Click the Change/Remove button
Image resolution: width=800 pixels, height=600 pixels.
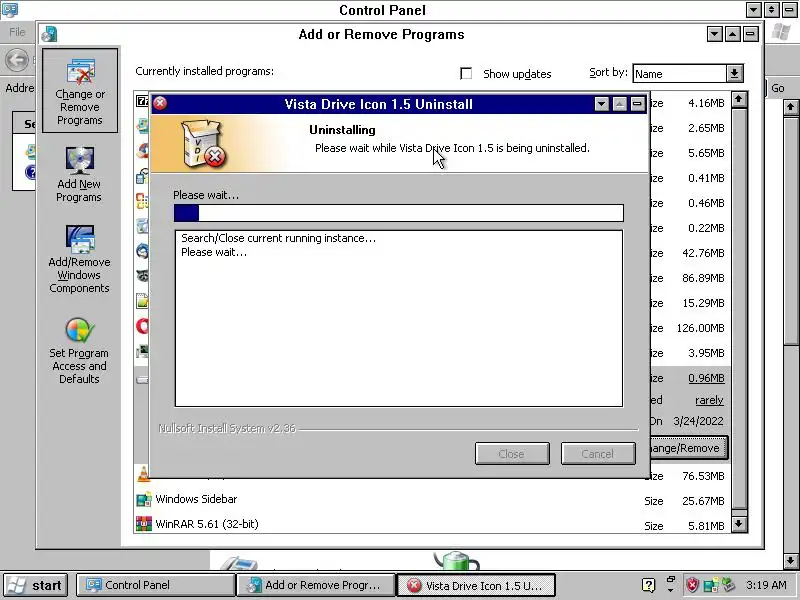coord(688,448)
